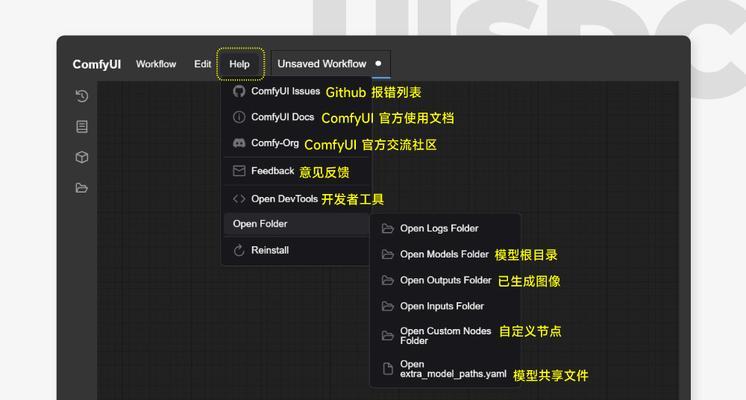Choose Open Models Folder

coord(445,254)
